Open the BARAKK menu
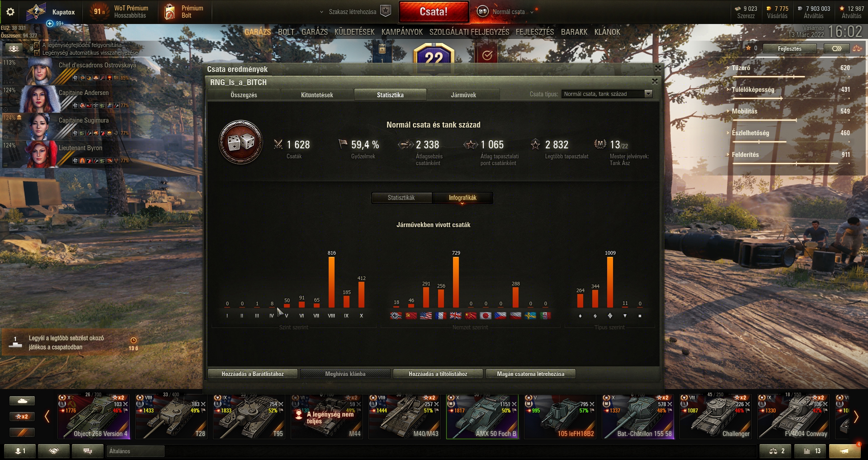Screen dimensions: 868x460 [x=574, y=32]
